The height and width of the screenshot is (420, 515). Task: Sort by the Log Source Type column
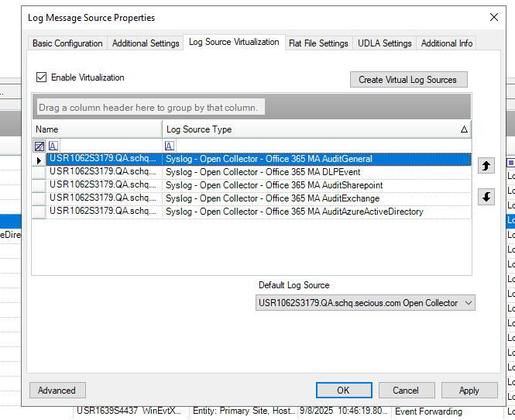[x=310, y=129]
